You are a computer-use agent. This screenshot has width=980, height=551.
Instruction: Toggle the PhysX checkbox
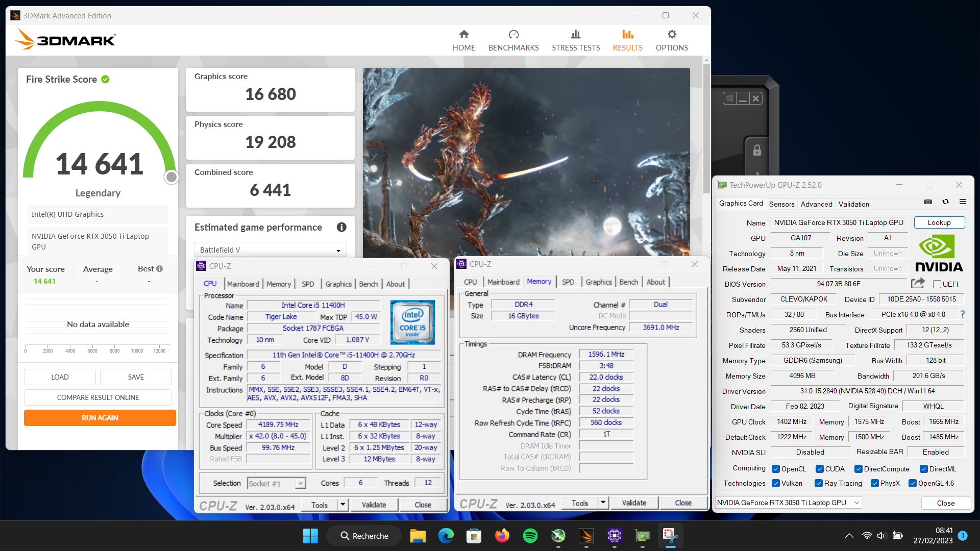[875, 483]
